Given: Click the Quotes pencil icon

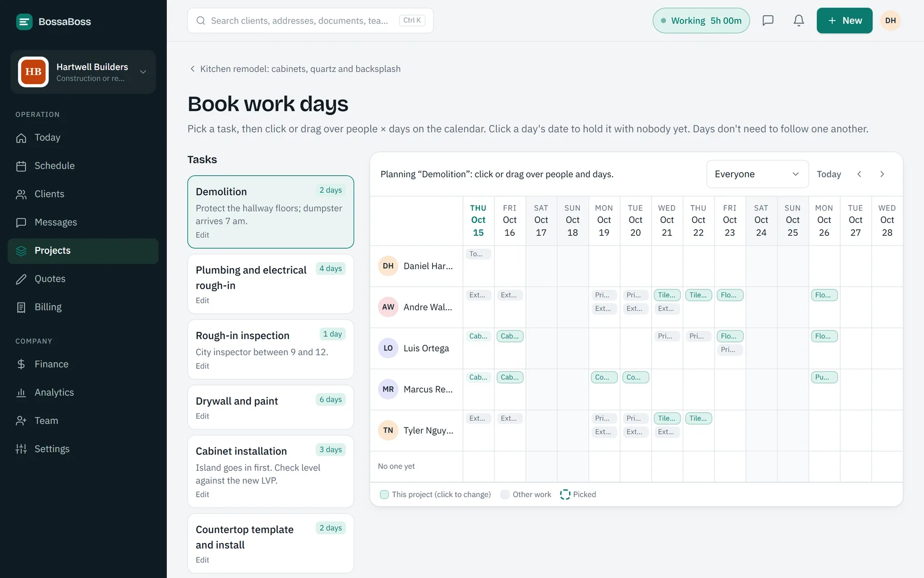Looking at the screenshot, I should [x=21, y=279].
